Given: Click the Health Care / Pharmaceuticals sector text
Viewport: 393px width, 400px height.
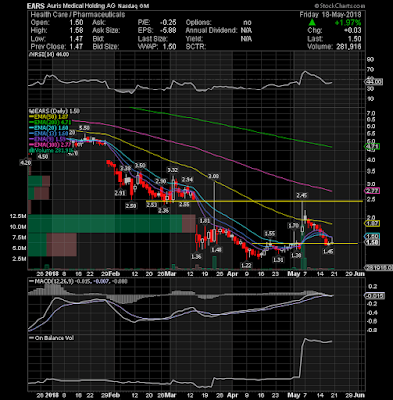Looking at the screenshot, I should (78, 15).
